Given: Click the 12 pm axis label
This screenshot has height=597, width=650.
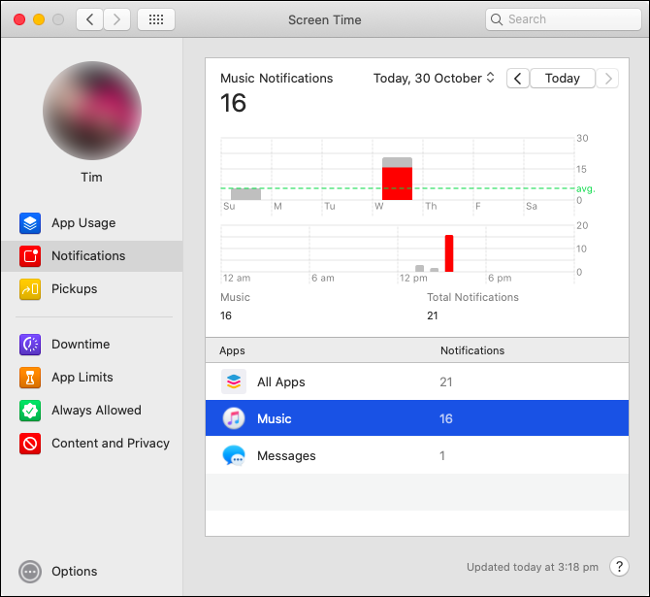Looking at the screenshot, I should pyautogui.click(x=413, y=278).
